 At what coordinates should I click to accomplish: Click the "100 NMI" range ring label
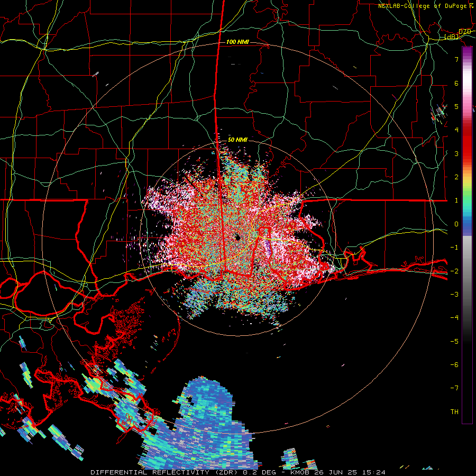click(237, 42)
